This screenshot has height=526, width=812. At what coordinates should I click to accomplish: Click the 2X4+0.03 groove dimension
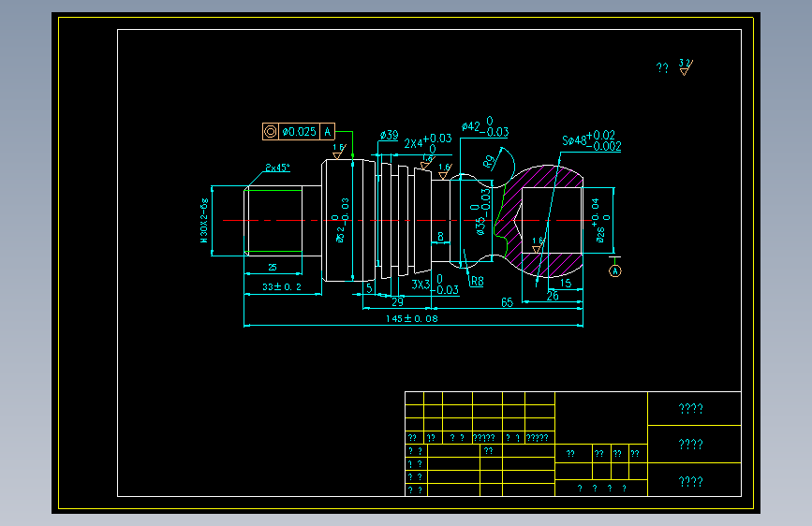[x=428, y=143]
